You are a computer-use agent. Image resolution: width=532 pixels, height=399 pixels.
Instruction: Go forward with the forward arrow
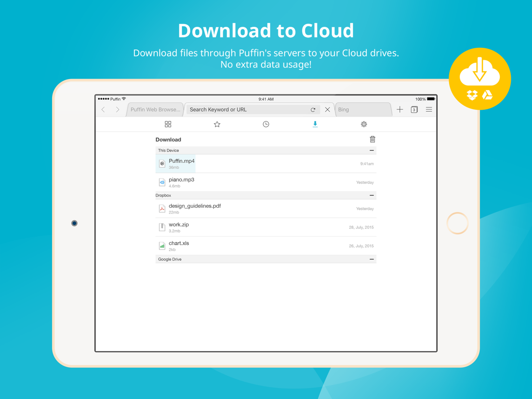118,109
